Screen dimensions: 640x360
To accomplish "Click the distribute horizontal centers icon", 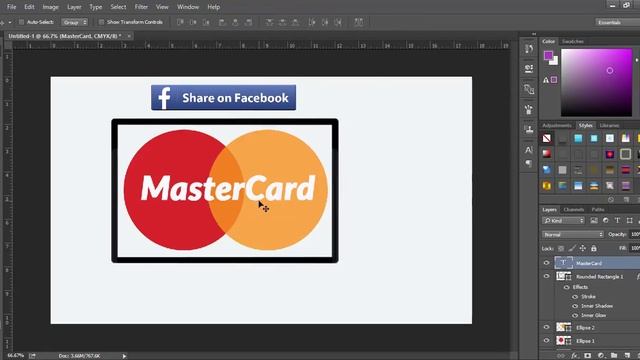I will (325, 22).
